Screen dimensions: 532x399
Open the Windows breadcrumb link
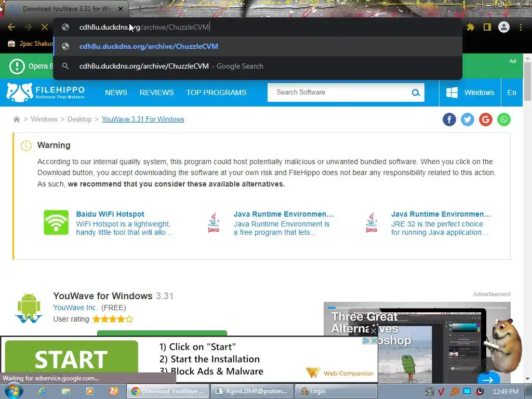44,119
